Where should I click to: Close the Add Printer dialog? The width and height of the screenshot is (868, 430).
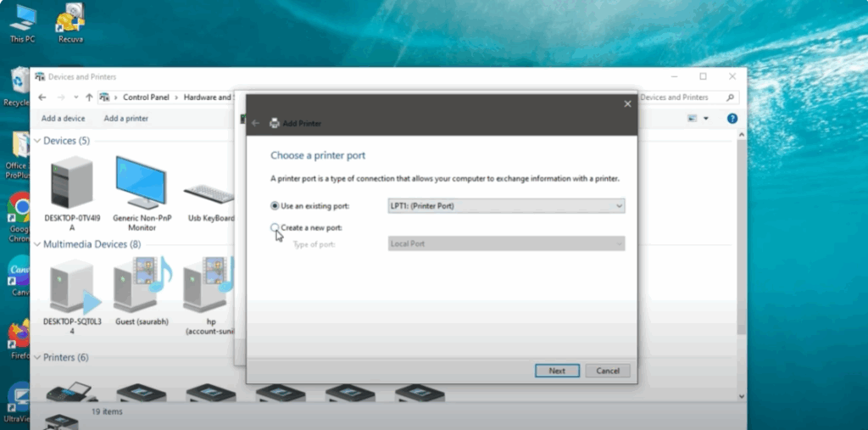coord(627,103)
